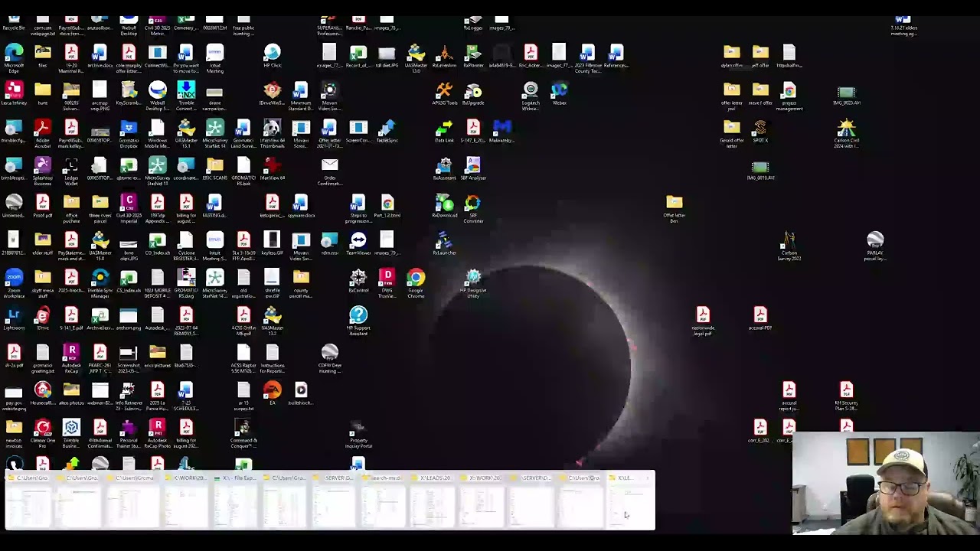Open the spyware.docx document icon
This screenshot has height=551, width=980.
pos(301,204)
